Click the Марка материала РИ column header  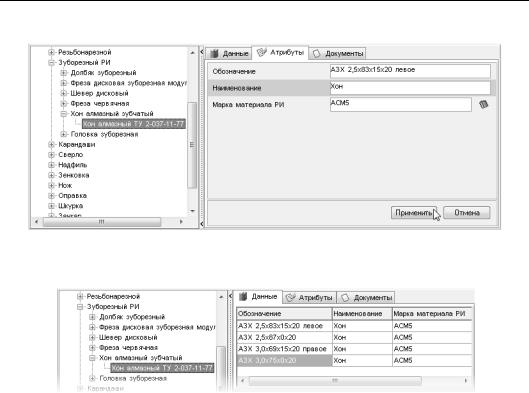(432, 314)
